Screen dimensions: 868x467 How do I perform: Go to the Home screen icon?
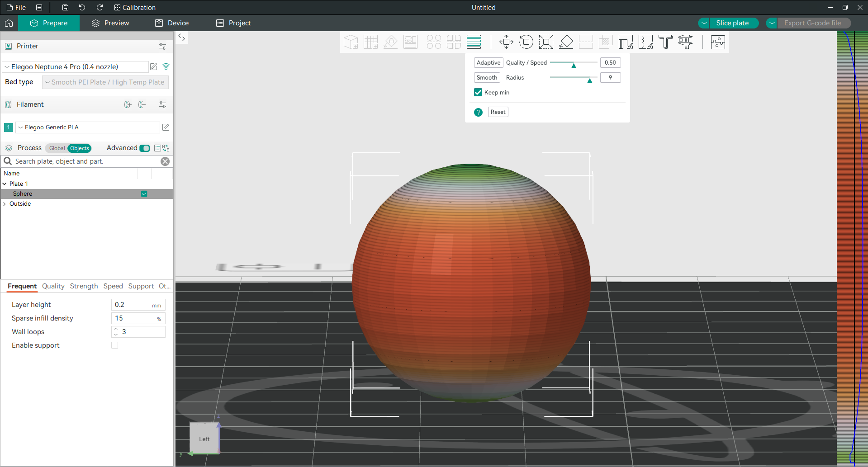[9, 23]
